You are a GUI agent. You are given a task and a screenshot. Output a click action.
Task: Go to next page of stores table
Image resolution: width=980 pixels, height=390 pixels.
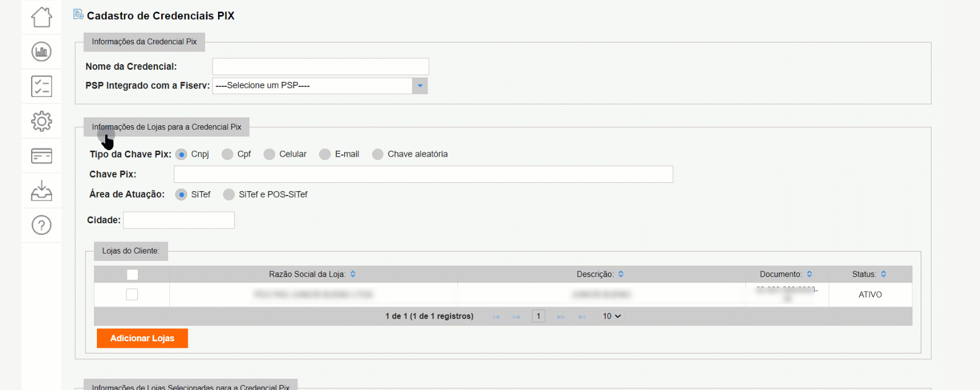(x=561, y=316)
